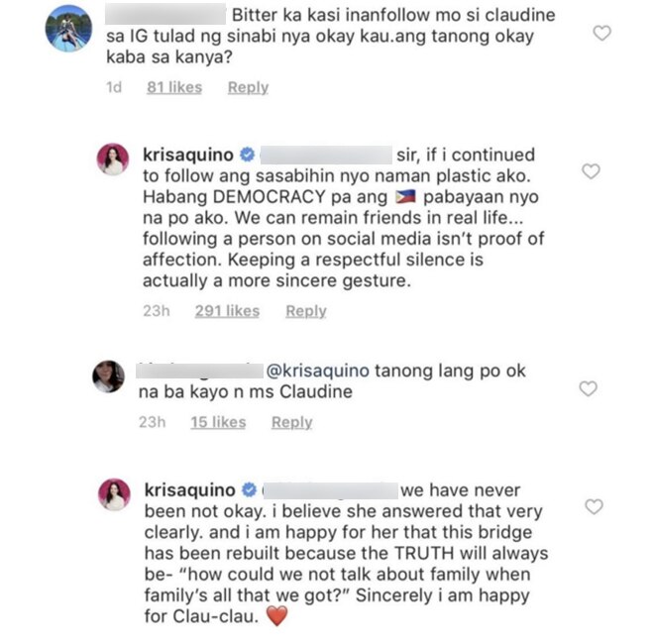View the 15 likes list
This screenshot has height=644, width=654.
tap(218, 422)
